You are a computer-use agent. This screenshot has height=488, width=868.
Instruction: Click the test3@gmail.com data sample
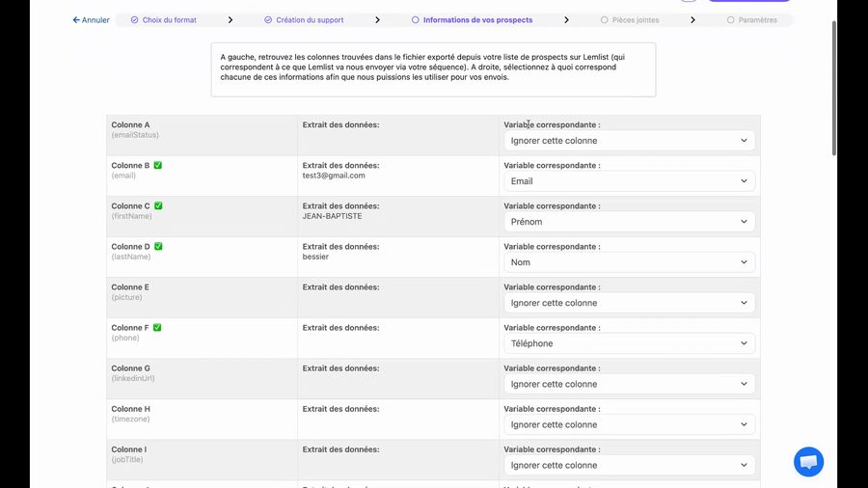point(334,176)
